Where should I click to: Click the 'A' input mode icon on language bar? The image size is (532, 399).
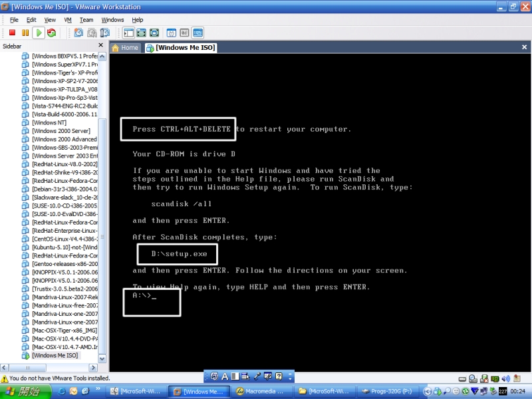tap(225, 376)
